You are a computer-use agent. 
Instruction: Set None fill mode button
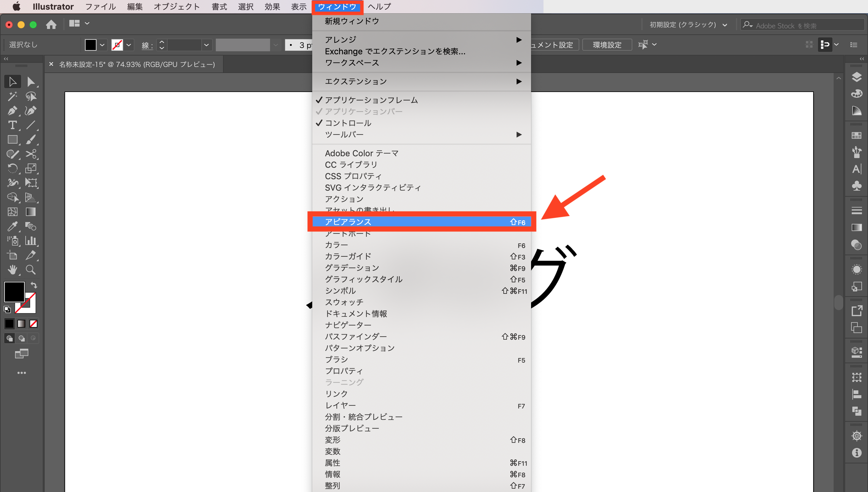(33, 324)
